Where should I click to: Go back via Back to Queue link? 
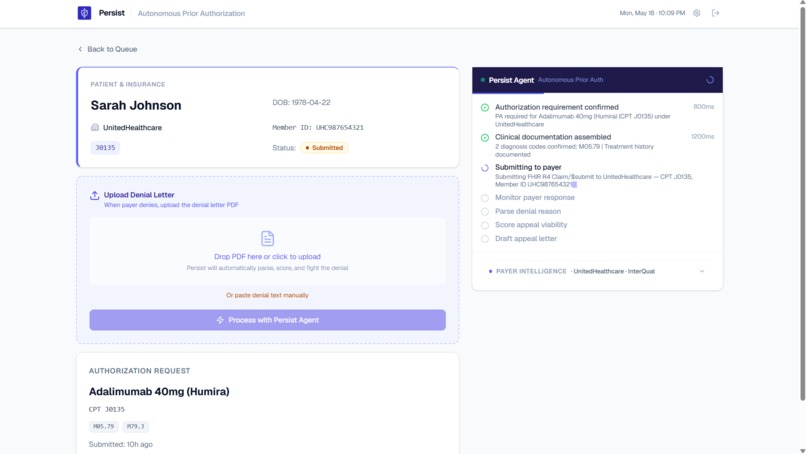(x=107, y=49)
